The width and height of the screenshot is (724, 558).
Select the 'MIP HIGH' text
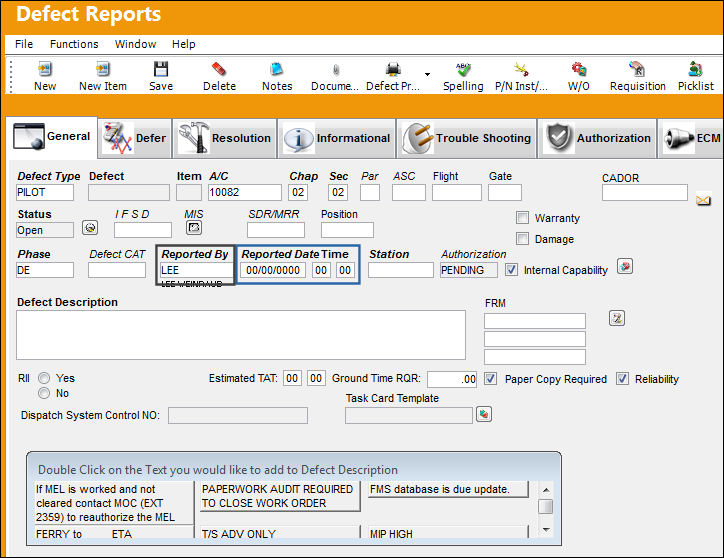pyautogui.click(x=448, y=533)
